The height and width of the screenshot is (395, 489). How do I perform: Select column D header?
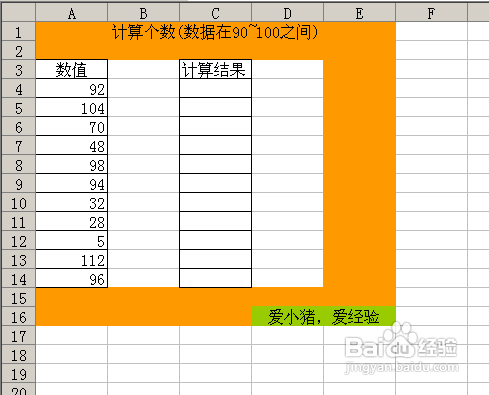pos(288,13)
